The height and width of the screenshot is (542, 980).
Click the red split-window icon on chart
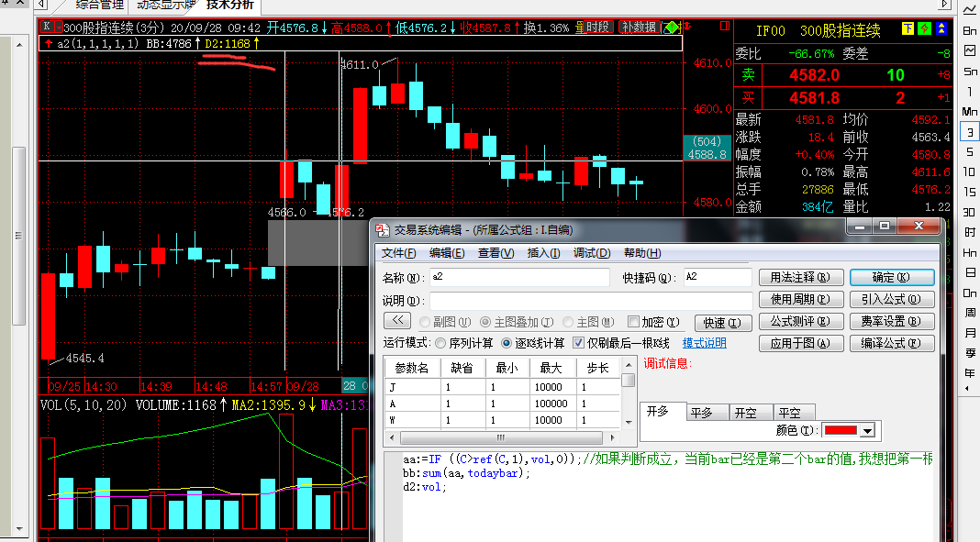coord(725,27)
